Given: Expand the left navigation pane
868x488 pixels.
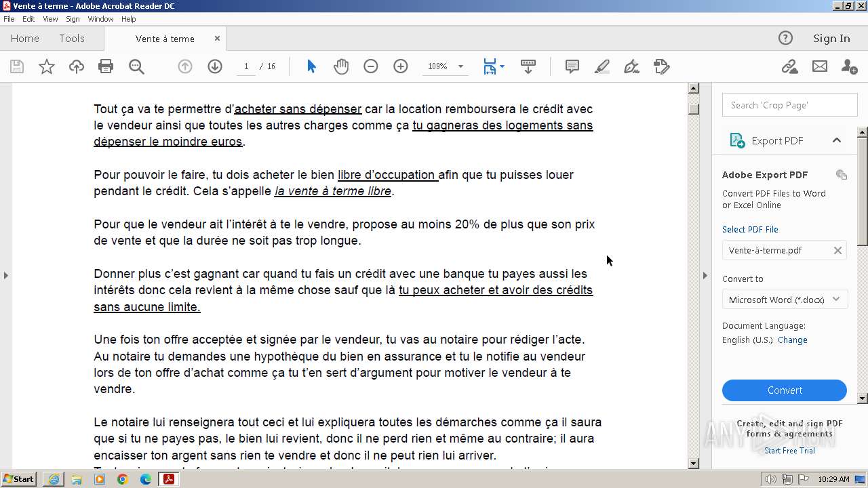Looking at the screenshot, I should [x=6, y=275].
